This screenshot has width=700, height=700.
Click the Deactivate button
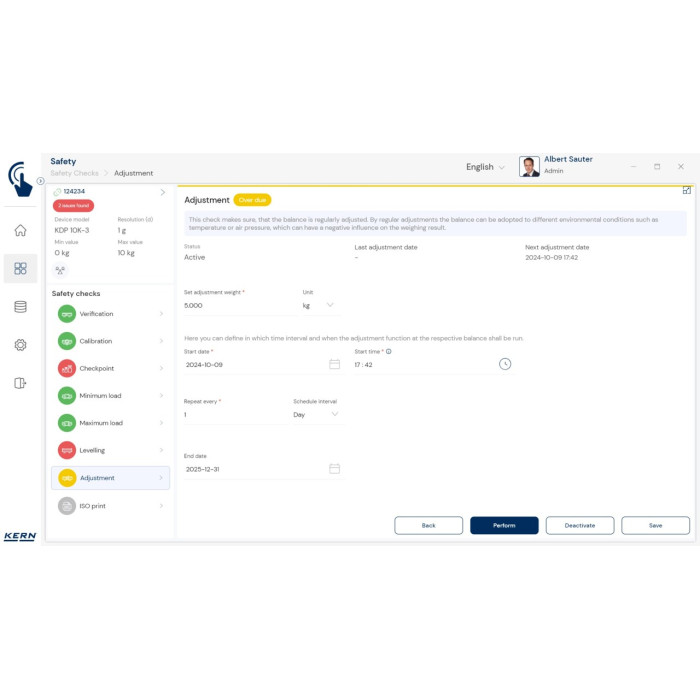580,525
